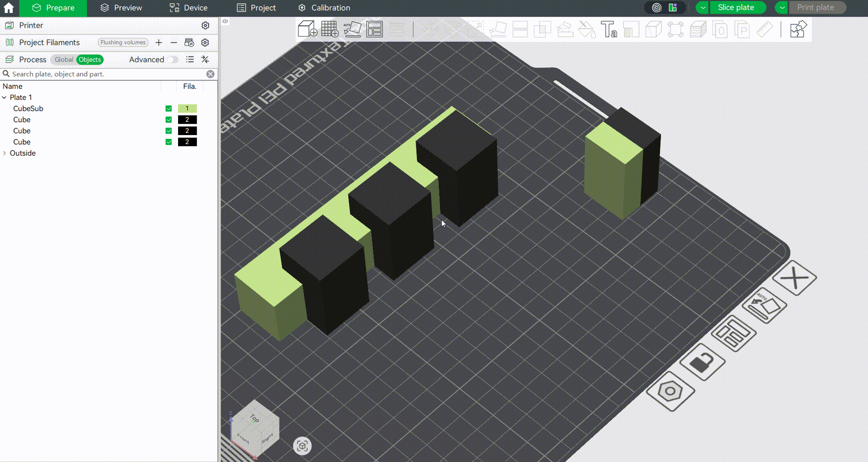Click the Arrange all objects toolbar icon
868x462 pixels.
click(x=375, y=29)
